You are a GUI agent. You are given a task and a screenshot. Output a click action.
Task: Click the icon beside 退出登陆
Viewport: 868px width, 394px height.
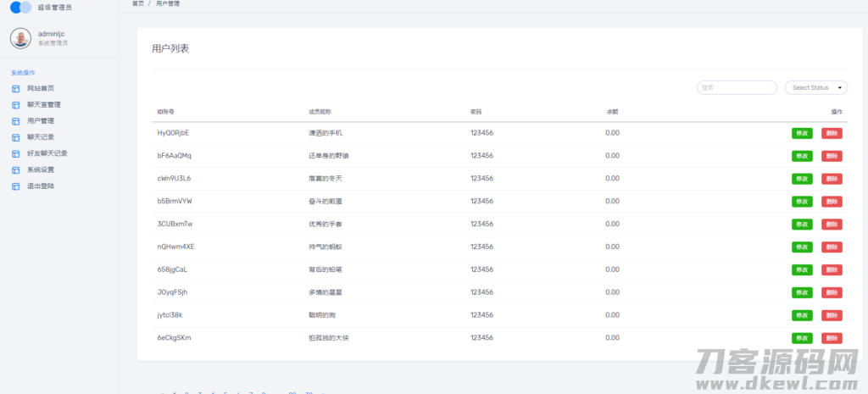(x=15, y=186)
